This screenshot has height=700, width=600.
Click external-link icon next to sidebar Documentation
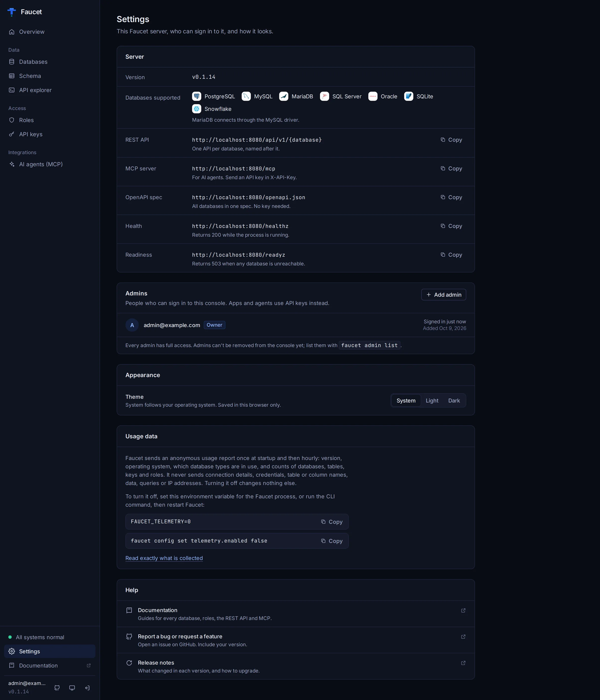pyautogui.click(x=89, y=665)
